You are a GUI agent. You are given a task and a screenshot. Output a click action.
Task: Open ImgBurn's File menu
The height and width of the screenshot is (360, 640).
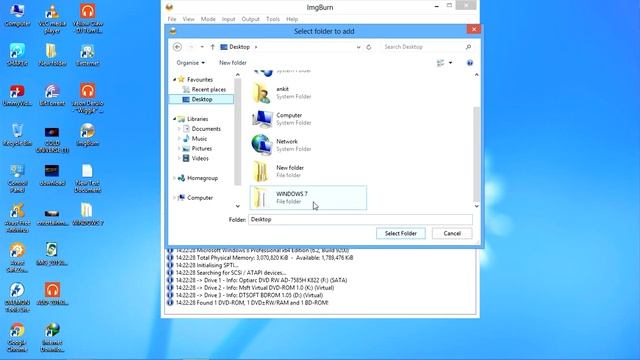[x=172, y=19]
